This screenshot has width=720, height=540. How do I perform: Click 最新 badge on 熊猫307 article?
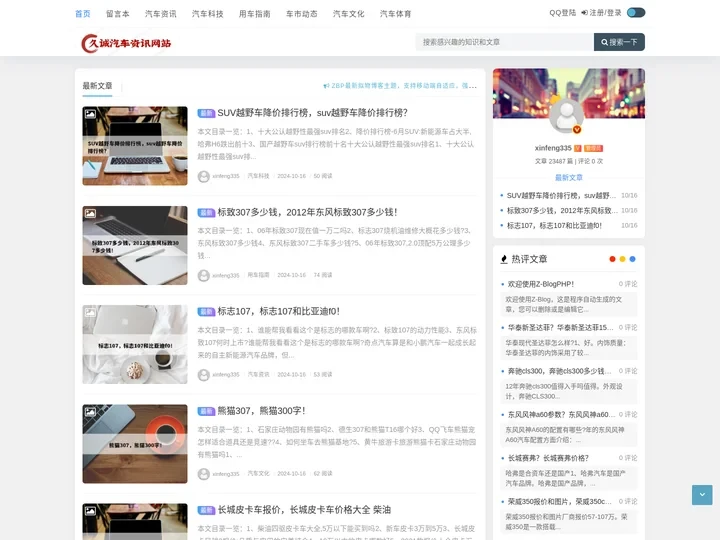tap(206, 411)
